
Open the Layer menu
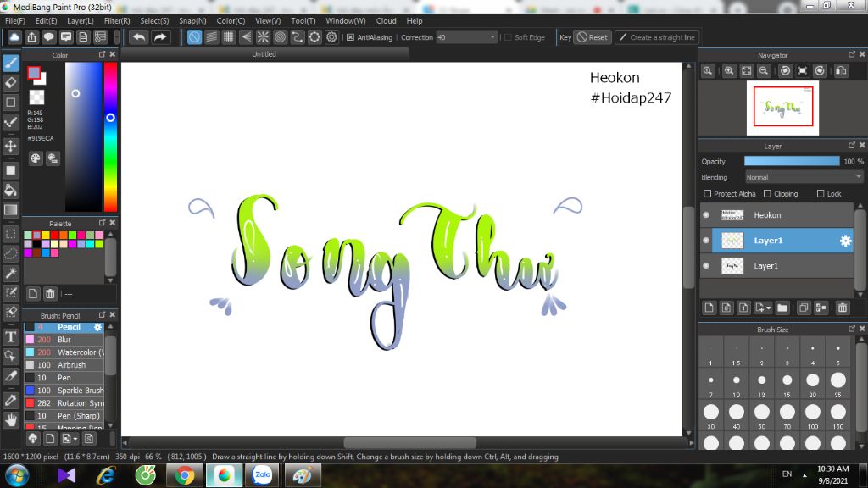(x=81, y=20)
